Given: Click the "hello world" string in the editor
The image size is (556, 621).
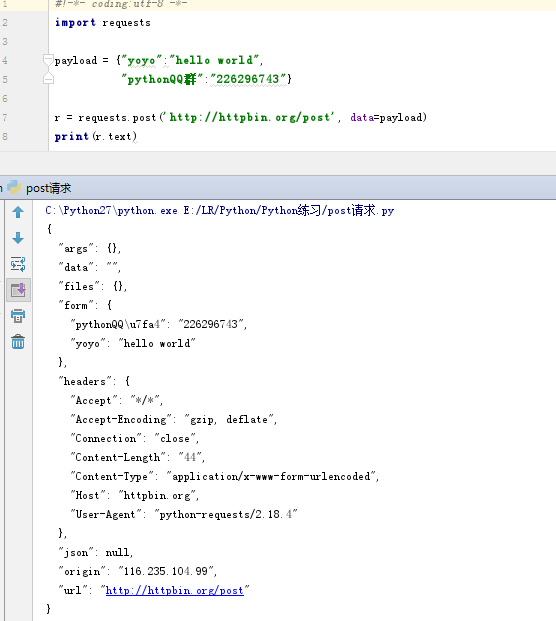Looking at the screenshot, I should point(214,60).
